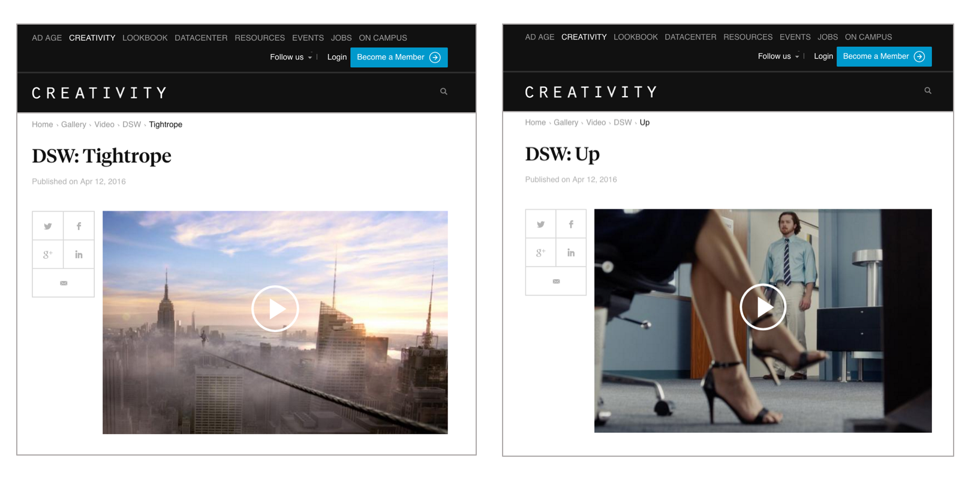Share on Facebook in the DSW: Up page
Viewport: 980px width, 485px height.
coord(571,224)
